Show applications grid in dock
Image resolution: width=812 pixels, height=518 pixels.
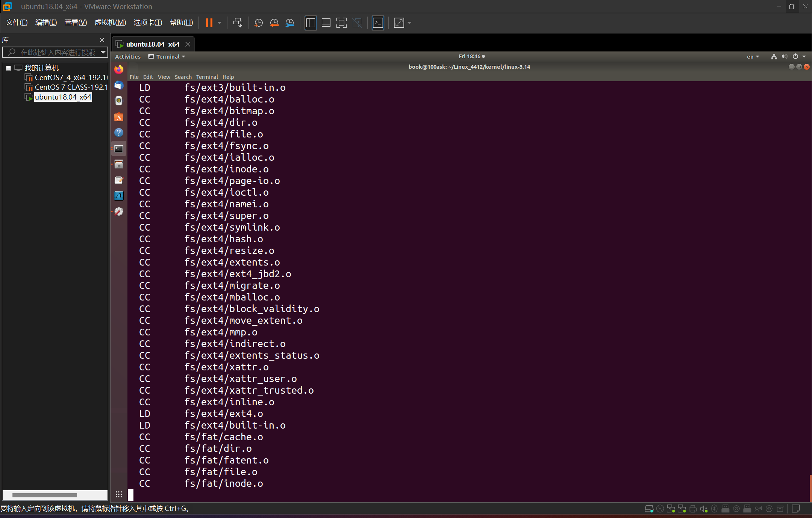119,494
